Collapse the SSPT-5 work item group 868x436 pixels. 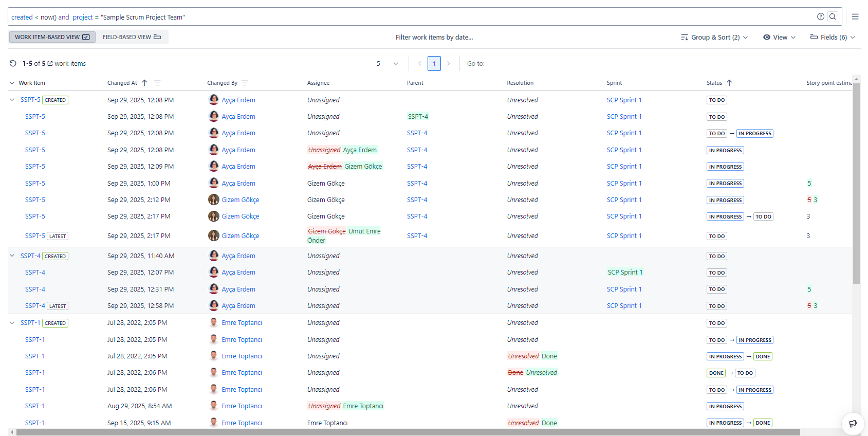(12, 100)
